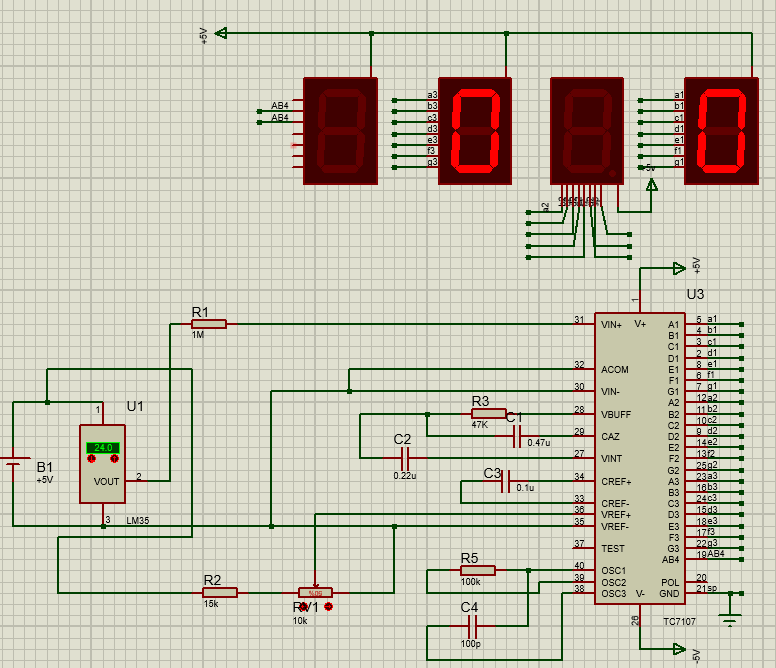Viewport: 776px width, 668px height.
Task: Click the right arrow button of potentiometer RV1
Action: click(329, 607)
